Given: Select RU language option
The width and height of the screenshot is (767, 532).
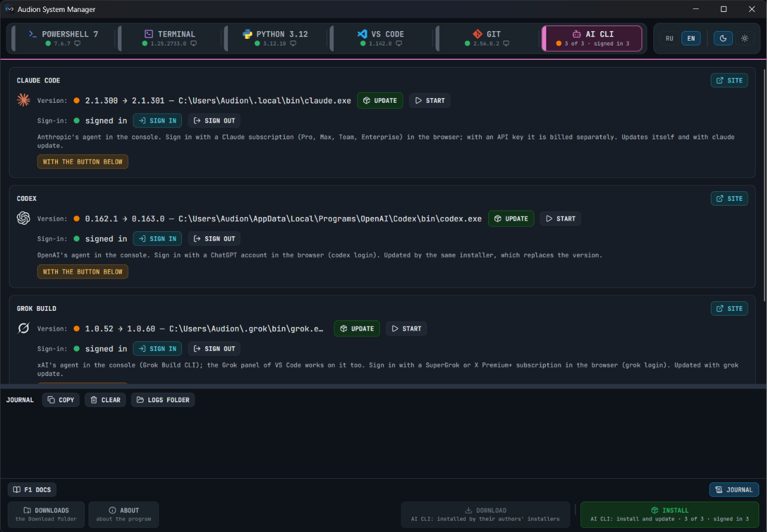Looking at the screenshot, I should pos(669,38).
